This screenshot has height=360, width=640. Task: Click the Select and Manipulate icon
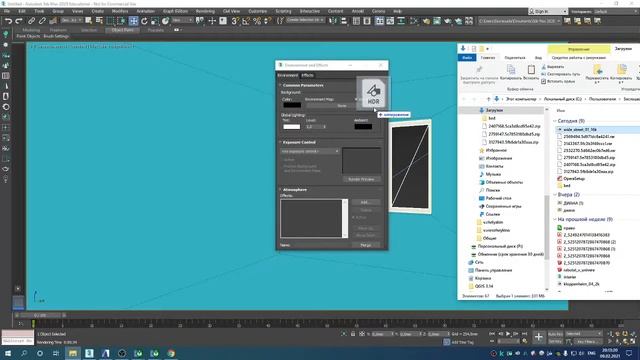click(212, 21)
